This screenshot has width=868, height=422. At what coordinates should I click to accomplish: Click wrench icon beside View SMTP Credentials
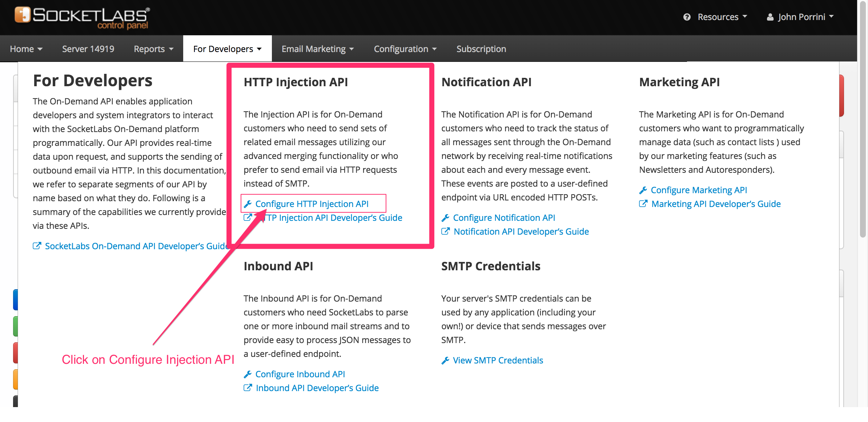click(x=446, y=361)
